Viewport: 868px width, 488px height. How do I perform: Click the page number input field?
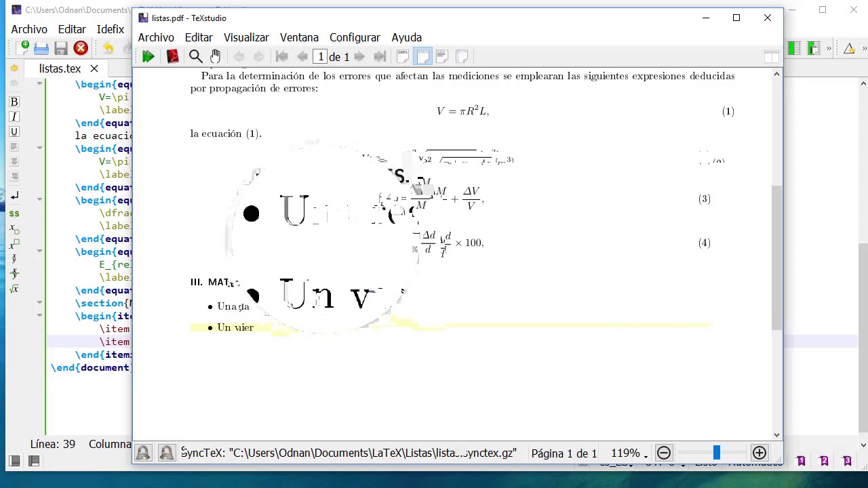coord(321,57)
